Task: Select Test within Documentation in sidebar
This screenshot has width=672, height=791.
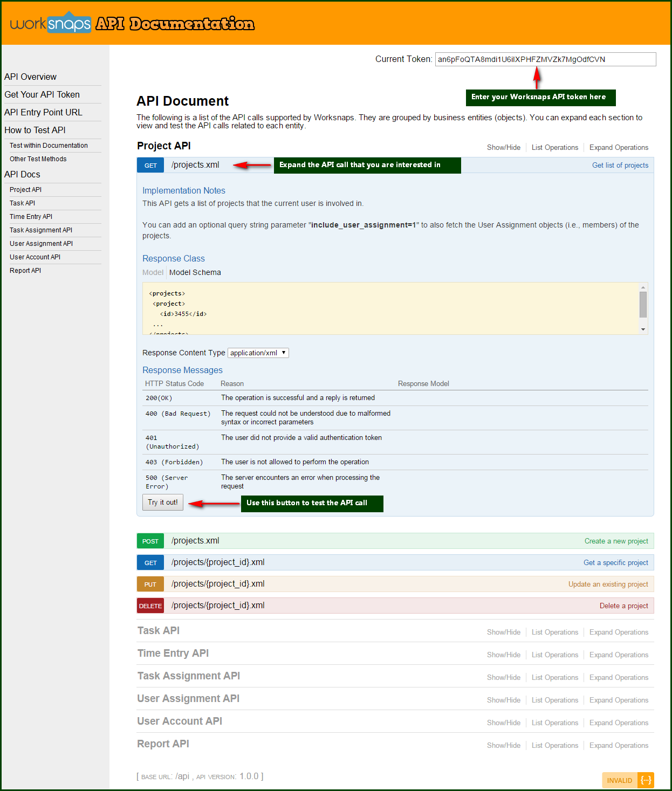Action: (49, 146)
